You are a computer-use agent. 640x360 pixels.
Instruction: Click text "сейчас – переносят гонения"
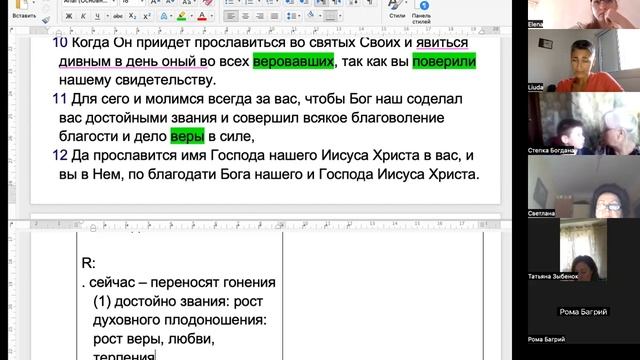pyautogui.click(x=182, y=282)
